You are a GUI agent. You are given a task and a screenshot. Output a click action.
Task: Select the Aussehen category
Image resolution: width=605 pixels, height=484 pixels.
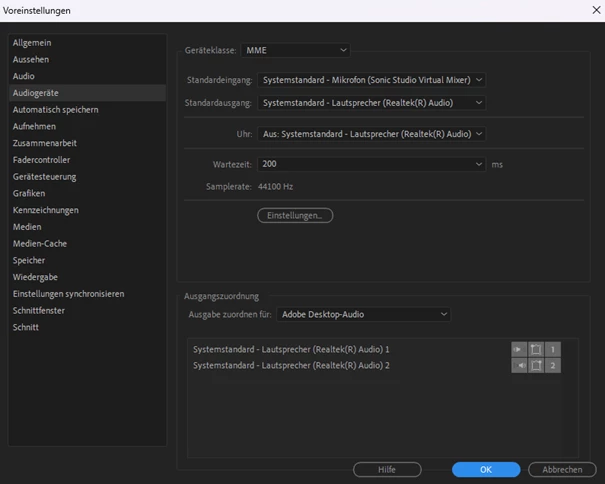[88, 59]
